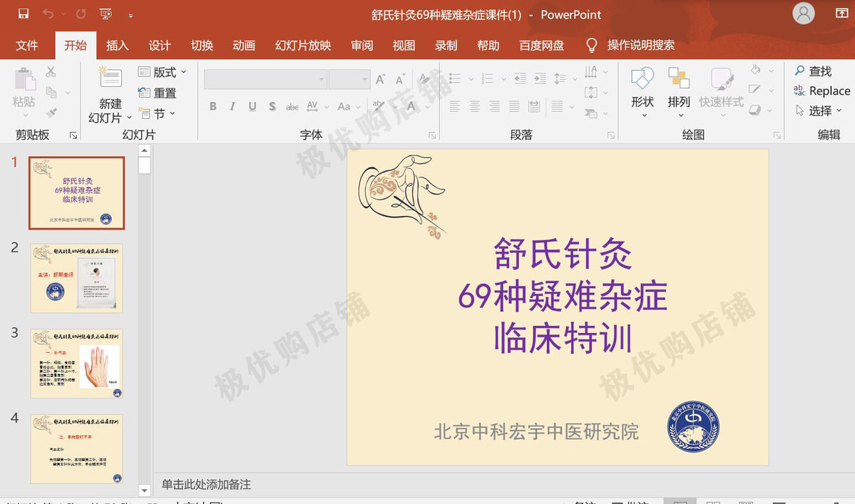The width and height of the screenshot is (855, 504).
Task: Click the Replace button
Action: click(821, 91)
